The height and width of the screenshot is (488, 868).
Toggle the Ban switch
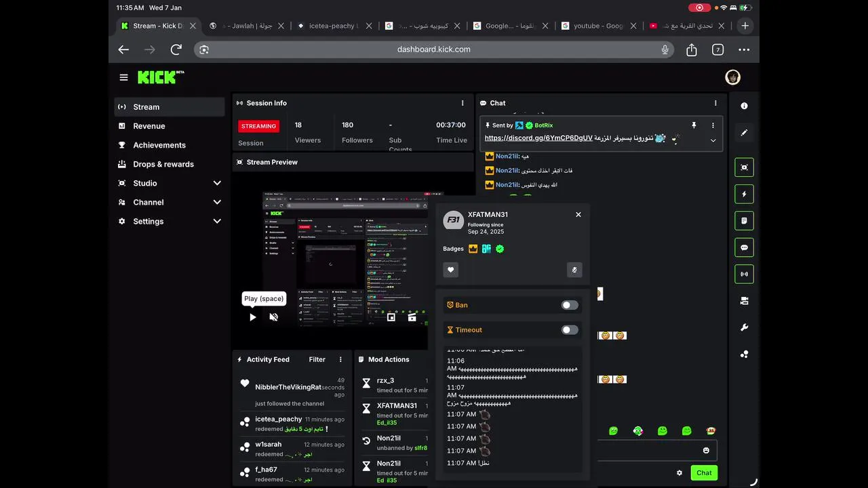pyautogui.click(x=570, y=305)
